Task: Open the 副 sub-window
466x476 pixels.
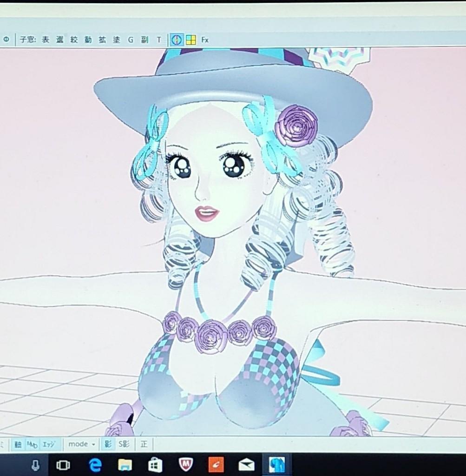Action: click(x=144, y=40)
